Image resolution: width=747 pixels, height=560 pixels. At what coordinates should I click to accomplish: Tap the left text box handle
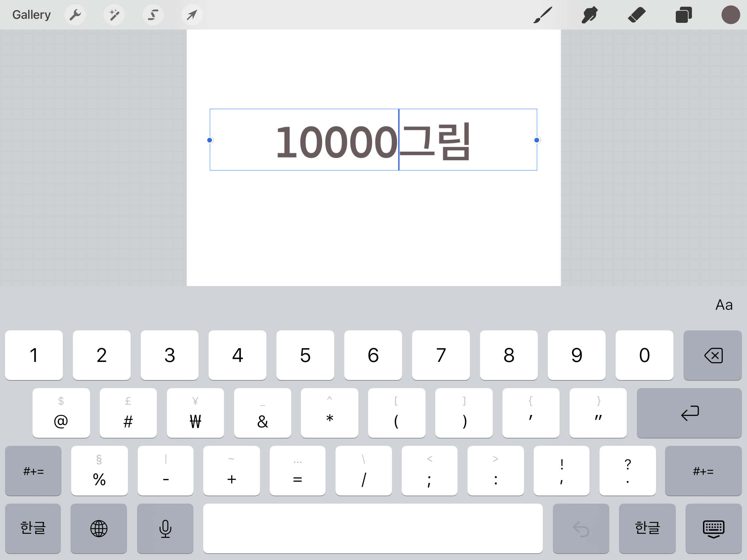210,140
